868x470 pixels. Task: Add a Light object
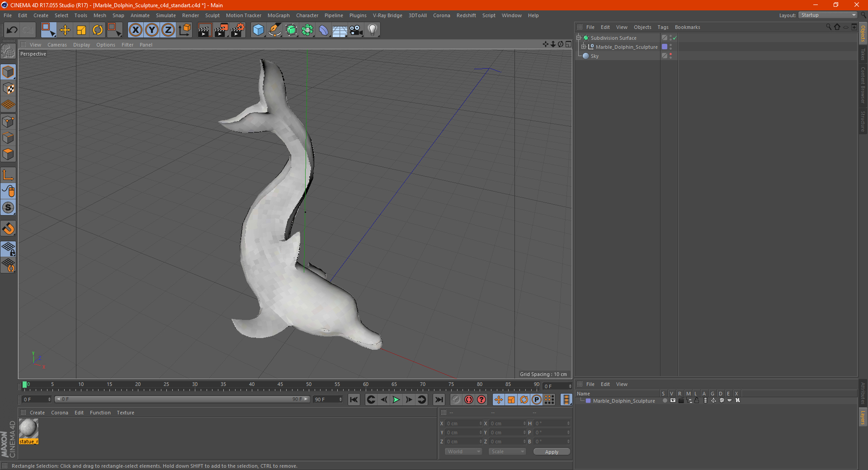tap(373, 30)
